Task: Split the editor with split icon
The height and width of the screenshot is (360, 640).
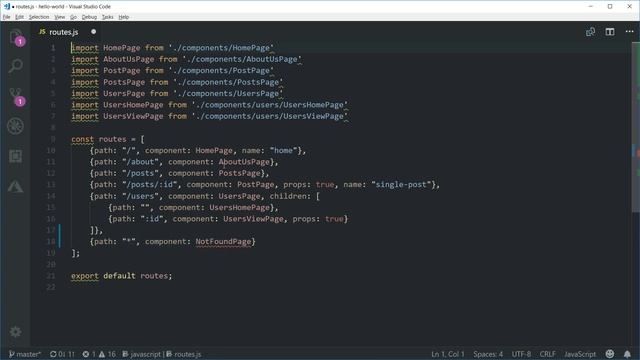Action: click(x=610, y=32)
